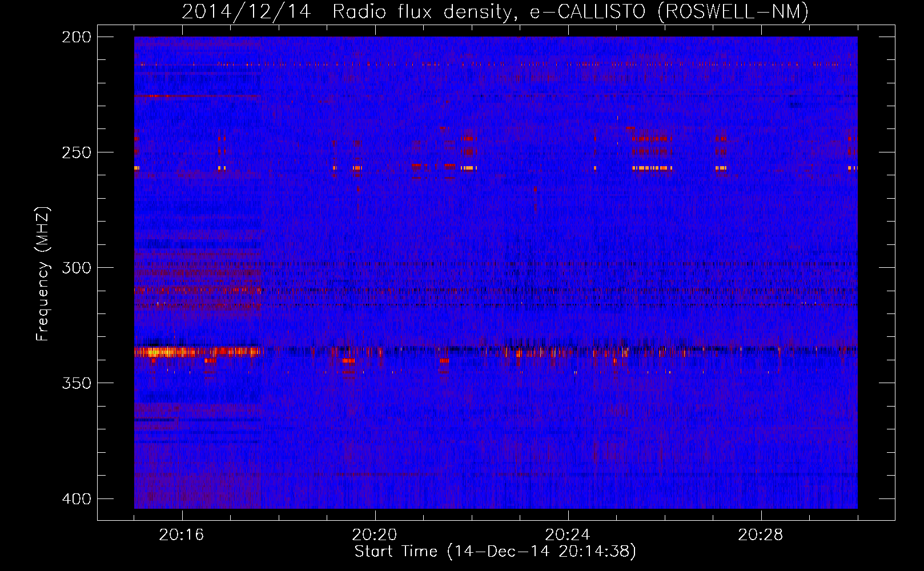
Task: Click the 200 frequency tick label
Action: (x=76, y=37)
